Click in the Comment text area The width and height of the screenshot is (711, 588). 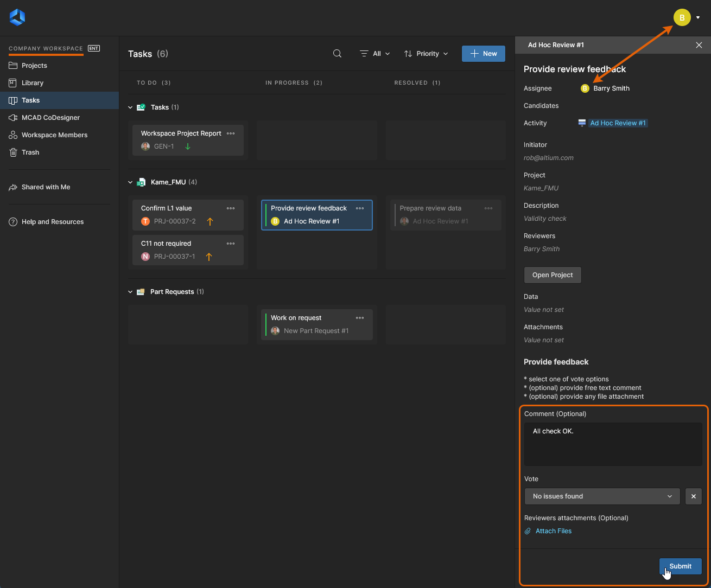pos(613,444)
